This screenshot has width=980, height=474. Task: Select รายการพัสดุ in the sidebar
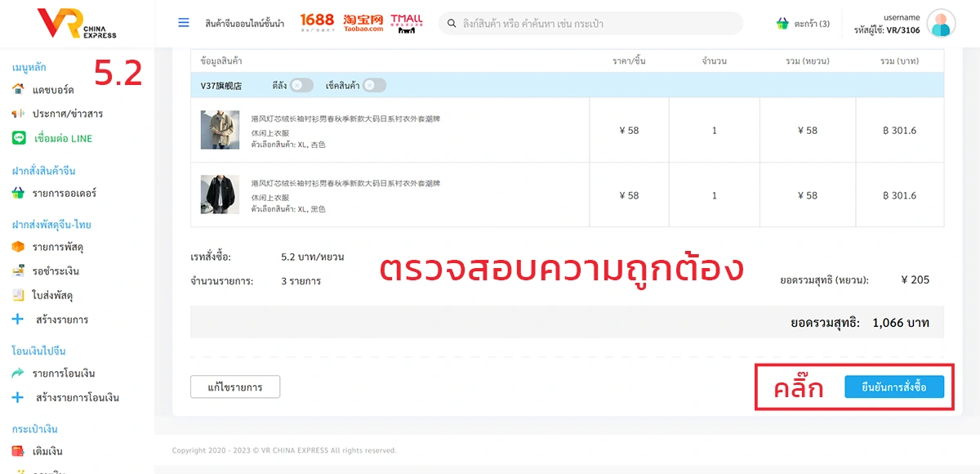pos(57,247)
